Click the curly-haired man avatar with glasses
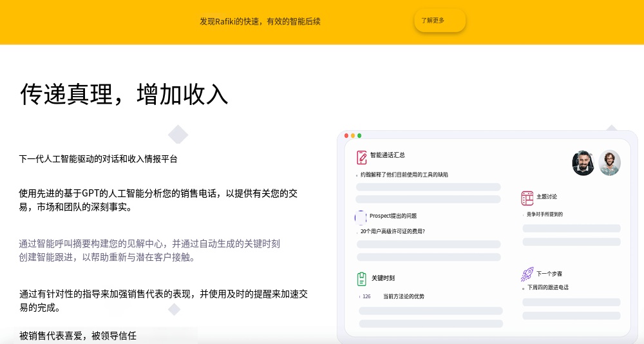 (x=609, y=163)
